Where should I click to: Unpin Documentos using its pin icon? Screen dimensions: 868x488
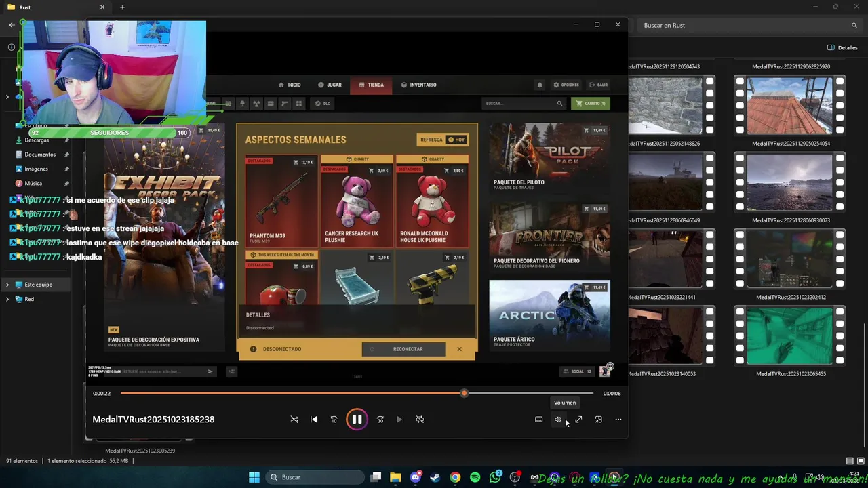[66, 155]
